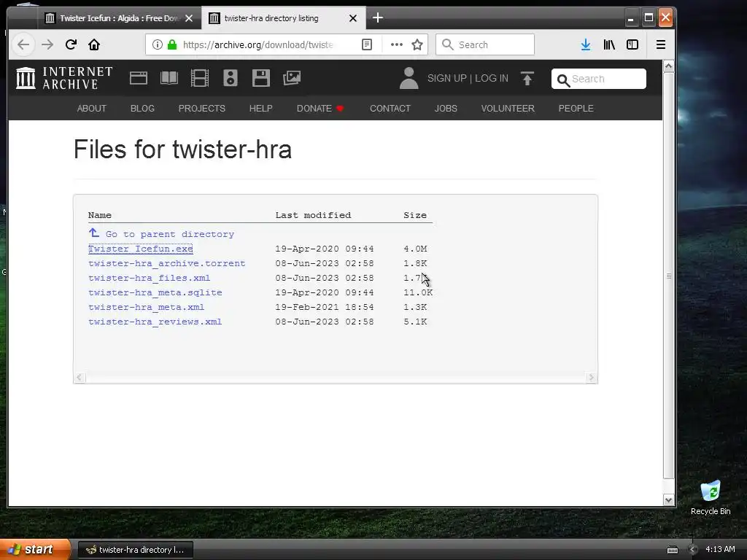Image resolution: width=747 pixels, height=560 pixels.
Task: Click the green padlock security icon
Action: 172,44
